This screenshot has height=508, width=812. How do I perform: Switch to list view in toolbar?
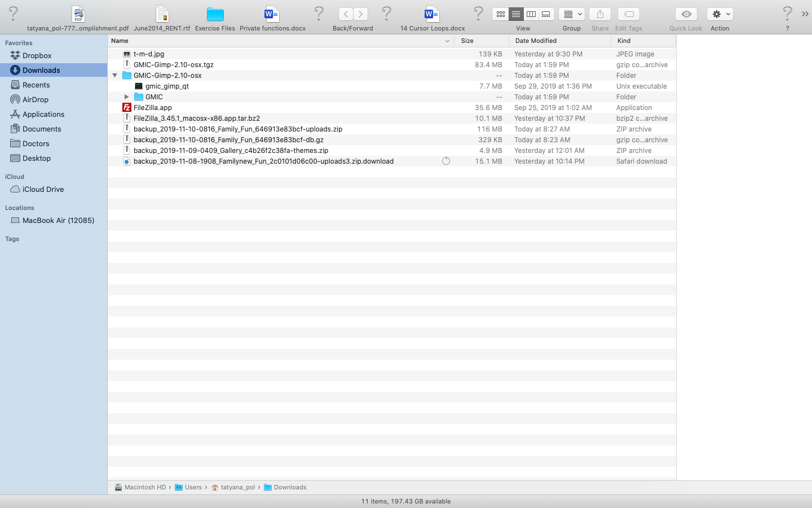(x=515, y=14)
